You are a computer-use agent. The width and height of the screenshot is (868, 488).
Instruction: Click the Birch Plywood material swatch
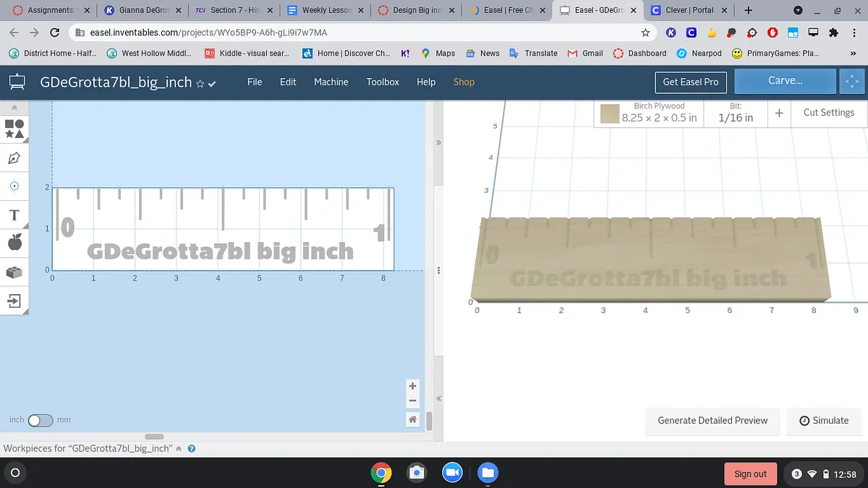coord(610,114)
